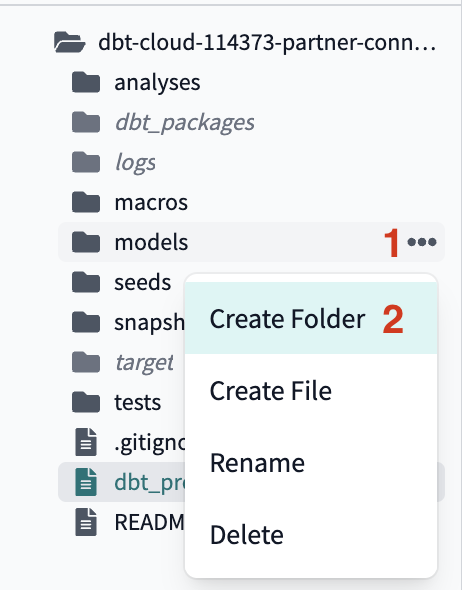Image resolution: width=462 pixels, height=590 pixels.
Task: Select Rename in the context menu
Action: tap(311, 462)
